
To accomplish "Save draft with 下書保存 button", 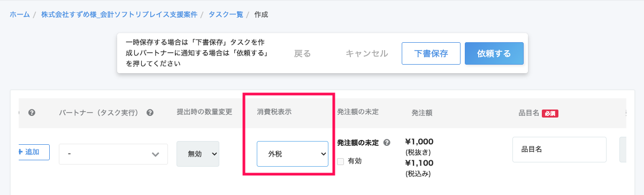I will click(x=431, y=53).
